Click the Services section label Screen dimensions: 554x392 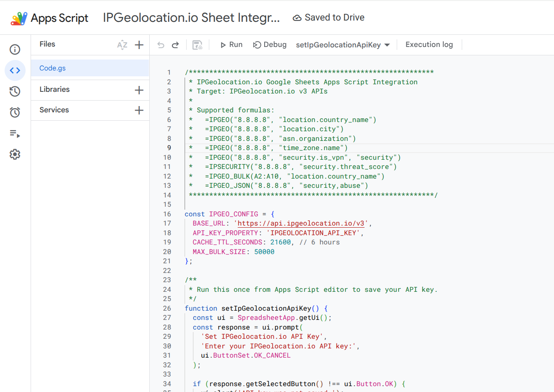(54, 110)
